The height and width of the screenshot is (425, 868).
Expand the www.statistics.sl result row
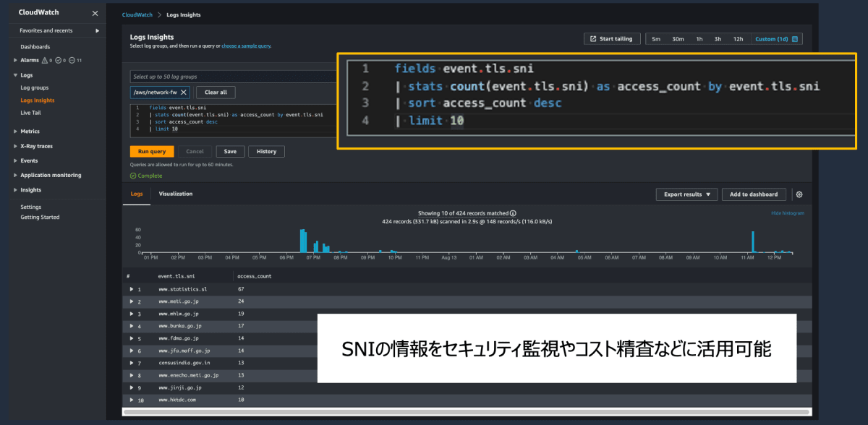click(x=130, y=288)
